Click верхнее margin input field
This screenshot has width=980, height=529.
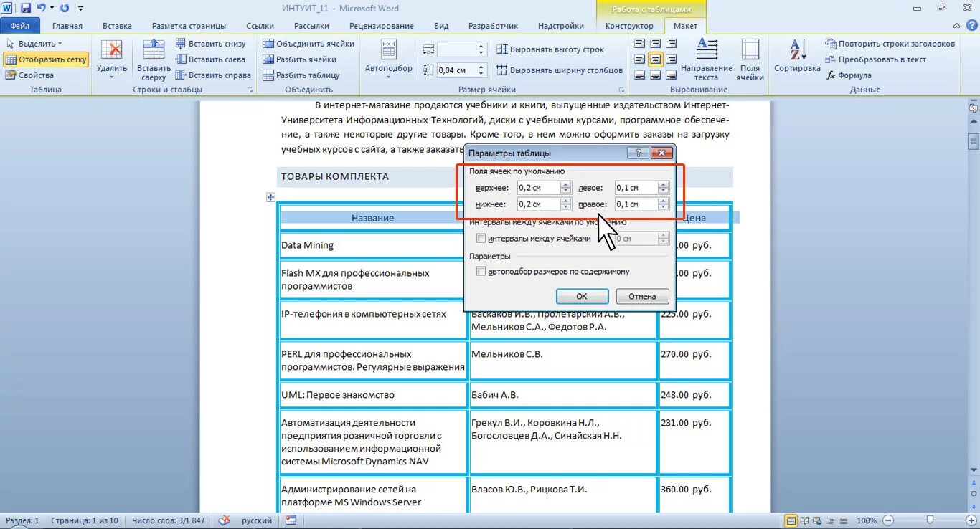pyautogui.click(x=538, y=188)
